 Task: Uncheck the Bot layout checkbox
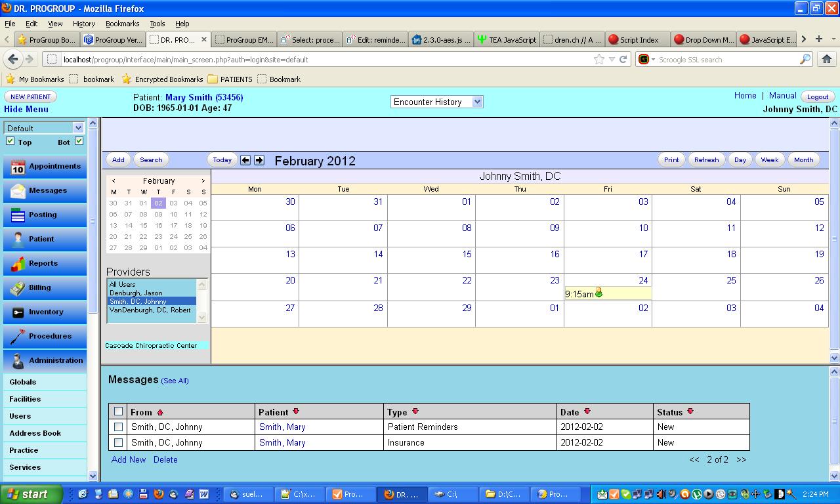[x=78, y=140]
